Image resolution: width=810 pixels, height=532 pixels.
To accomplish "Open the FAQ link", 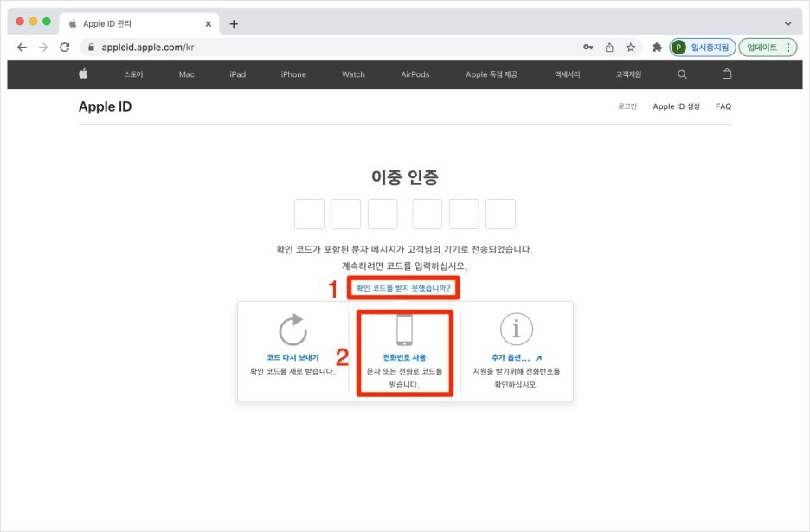I will (723, 106).
